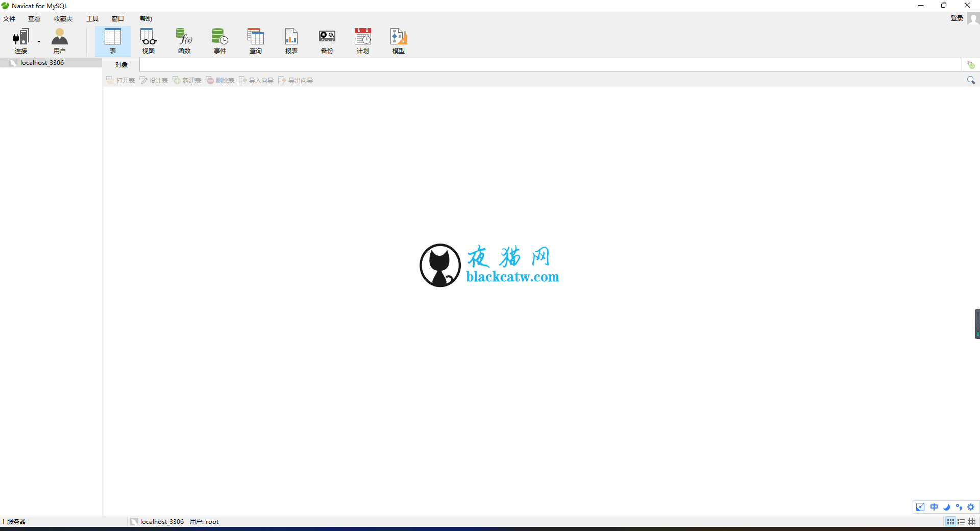Open the 窗口 window menu
This screenshot has width=980, height=531.
click(118, 18)
